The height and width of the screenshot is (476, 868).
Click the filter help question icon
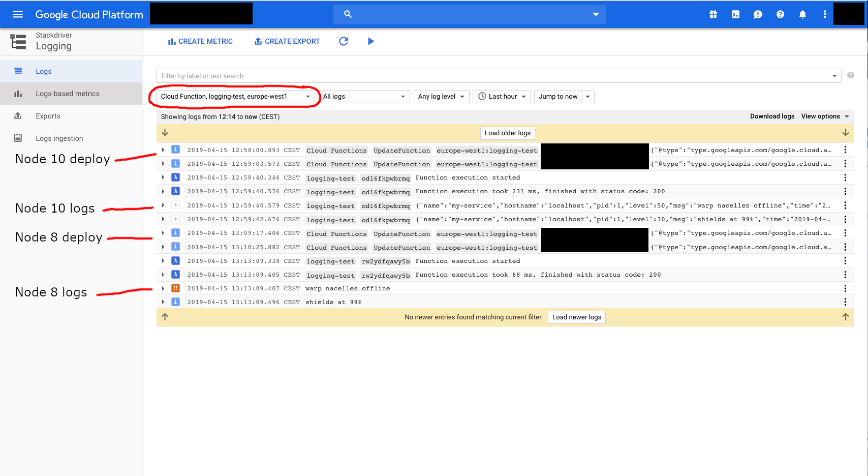click(851, 75)
